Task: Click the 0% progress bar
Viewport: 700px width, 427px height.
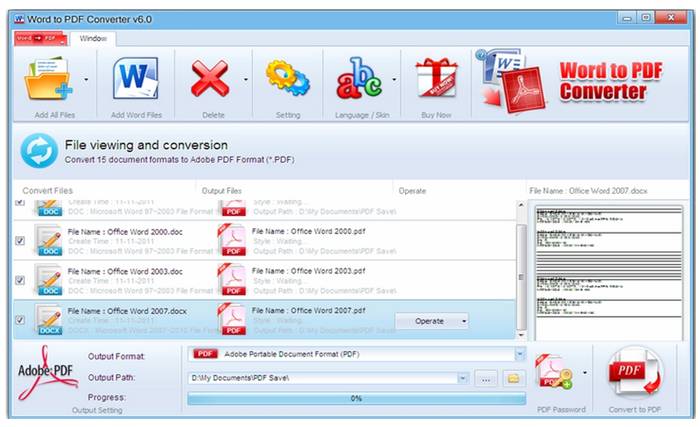Action: coord(356,398)
